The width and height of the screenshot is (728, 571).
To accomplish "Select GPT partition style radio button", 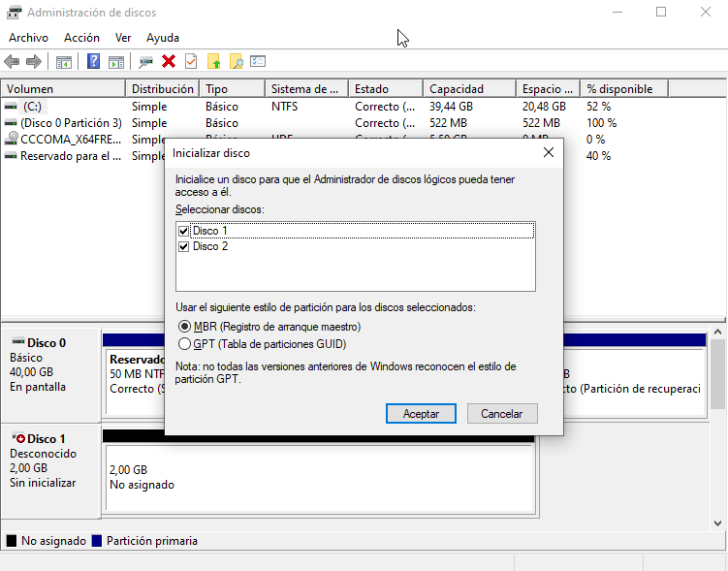I will click(x=185, y=344).
